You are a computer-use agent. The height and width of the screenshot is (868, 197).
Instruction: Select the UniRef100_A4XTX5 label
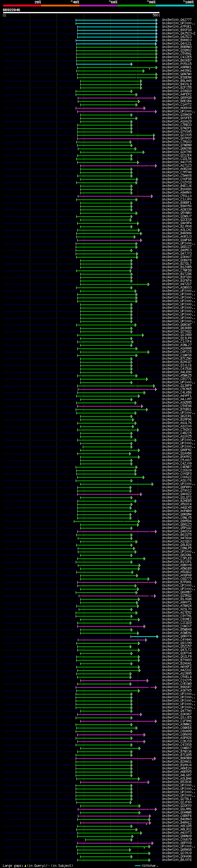177,162
